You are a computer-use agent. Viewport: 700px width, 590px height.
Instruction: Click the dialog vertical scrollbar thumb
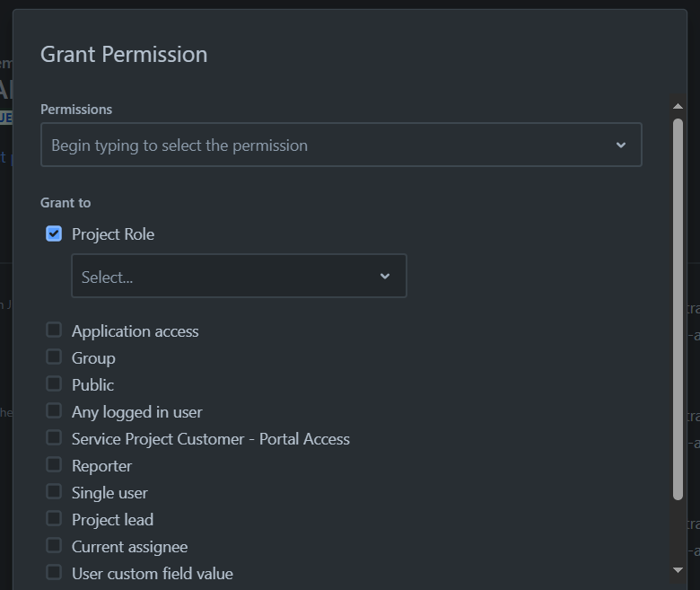click(x=678, y=305)
